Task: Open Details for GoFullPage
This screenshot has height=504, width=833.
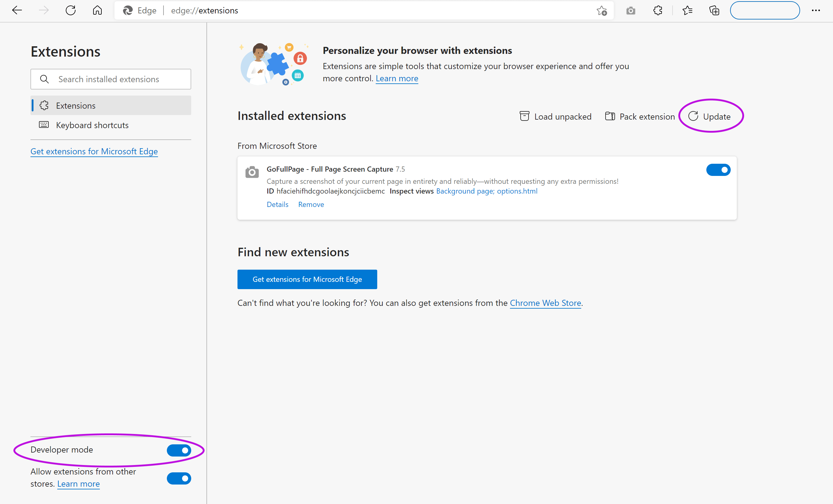Action: coord(278,204)
